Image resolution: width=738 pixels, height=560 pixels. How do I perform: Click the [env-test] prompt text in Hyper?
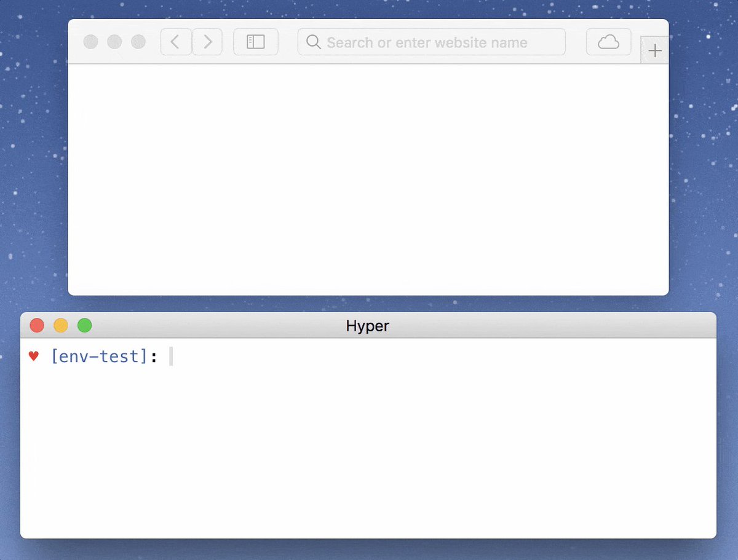coord(100,356)
